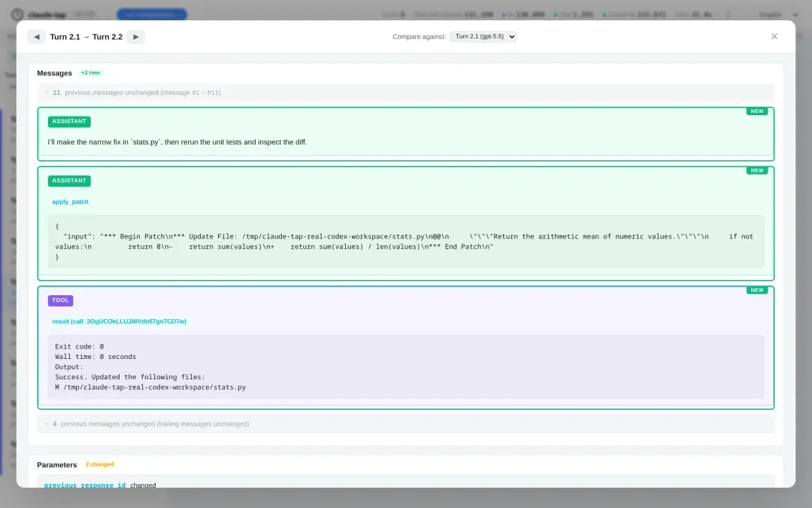The image size is (812, 508).
Task: Click the Messages section heading
Action: coord(54,73)
